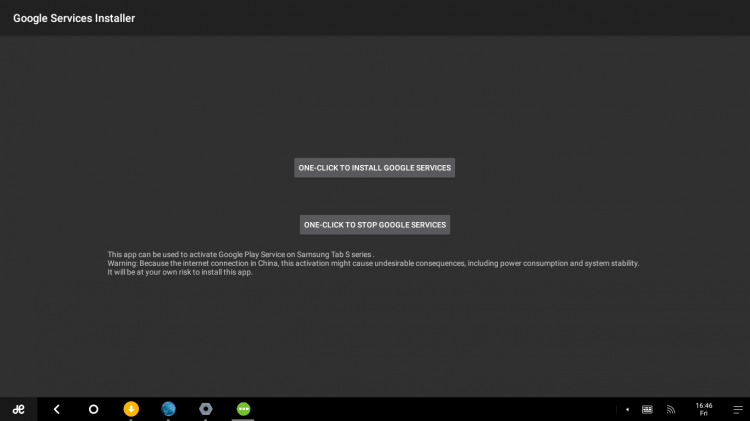Launch the blue globe browser icon
Screen dimensions: 750x421
click(168, 409)
